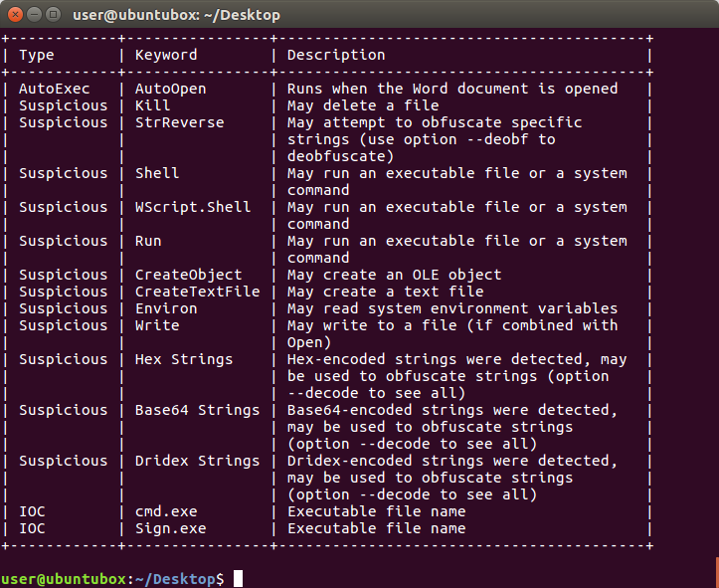Screen dimensions: 719x588
Task: Maximize the terminal window
Action: click(54, 15)
